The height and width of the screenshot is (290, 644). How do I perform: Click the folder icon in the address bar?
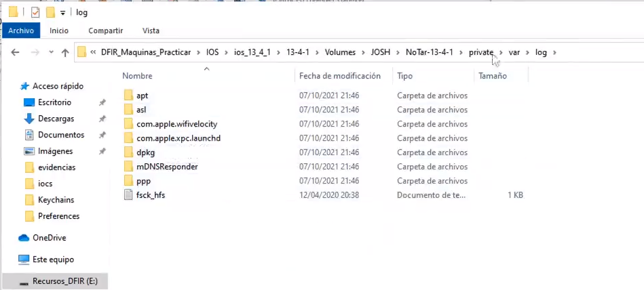81,52
